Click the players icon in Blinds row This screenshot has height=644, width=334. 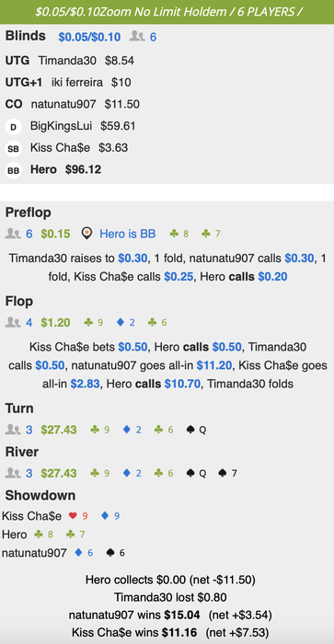(137, 37)
